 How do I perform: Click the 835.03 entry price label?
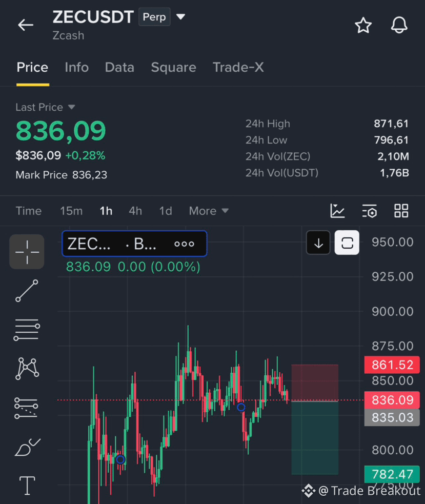pyautogui.click(x=392, y=417)
